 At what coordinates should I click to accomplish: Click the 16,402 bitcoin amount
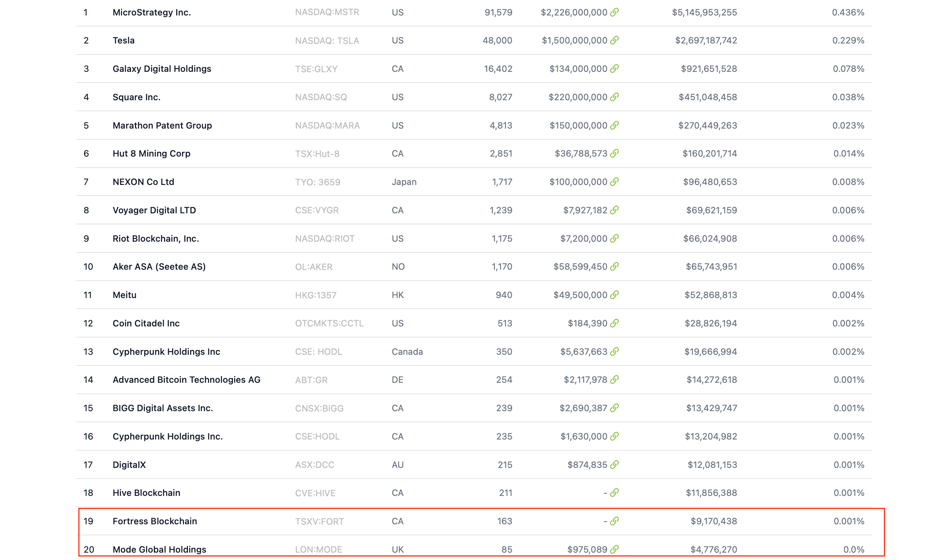click(498, 69)
